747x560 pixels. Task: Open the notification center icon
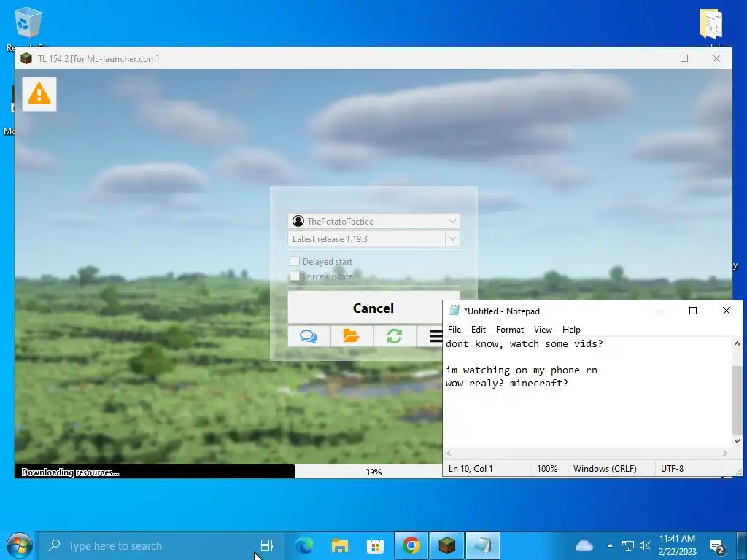pos(717,547)
